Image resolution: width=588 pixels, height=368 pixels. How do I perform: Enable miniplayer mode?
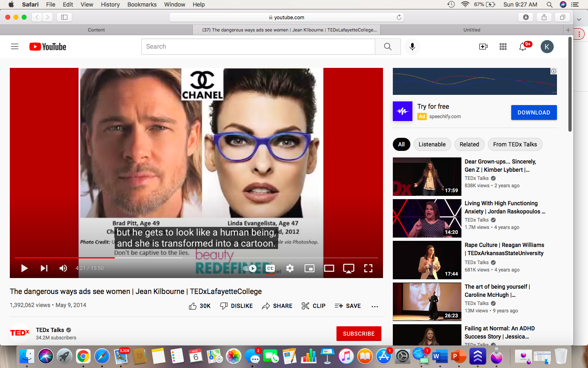pyautogui.click(x=310, y=268)
